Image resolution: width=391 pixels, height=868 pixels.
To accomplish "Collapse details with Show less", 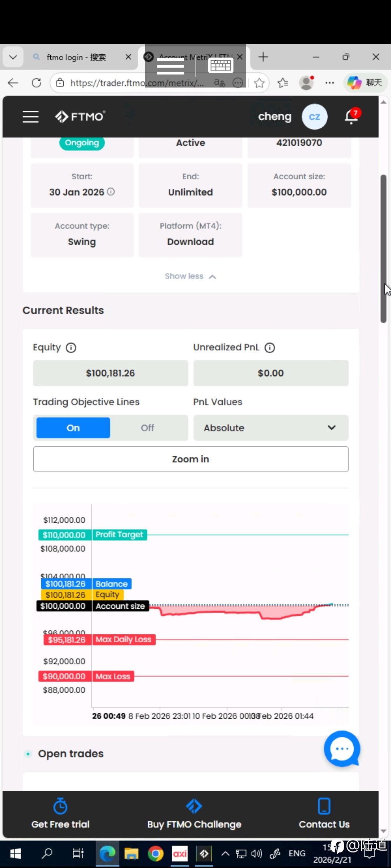I will click(190, 276).
